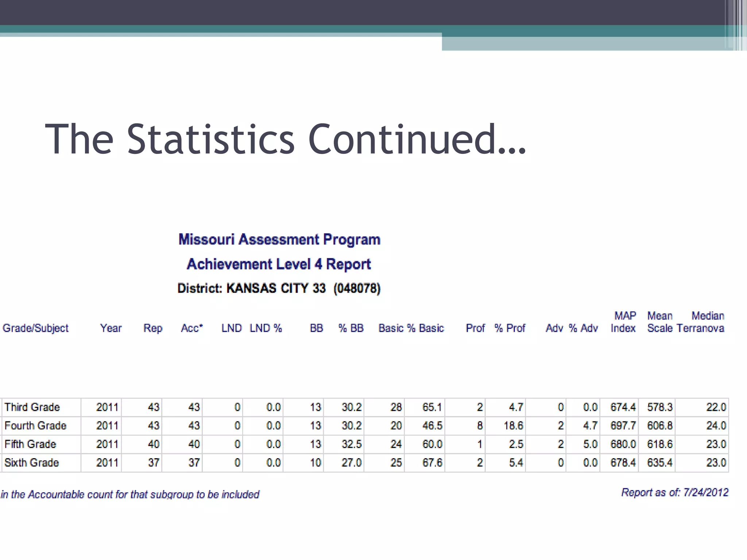Click the Third Grade MAP Index value 674.4
Viewport: 747px width, 560px height.
coord(623,407)
